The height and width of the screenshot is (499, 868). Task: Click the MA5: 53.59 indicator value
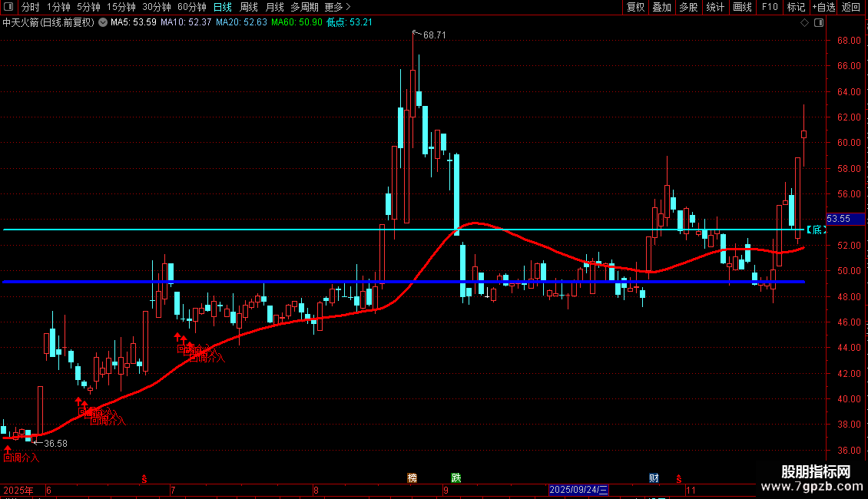pos(134,22)
